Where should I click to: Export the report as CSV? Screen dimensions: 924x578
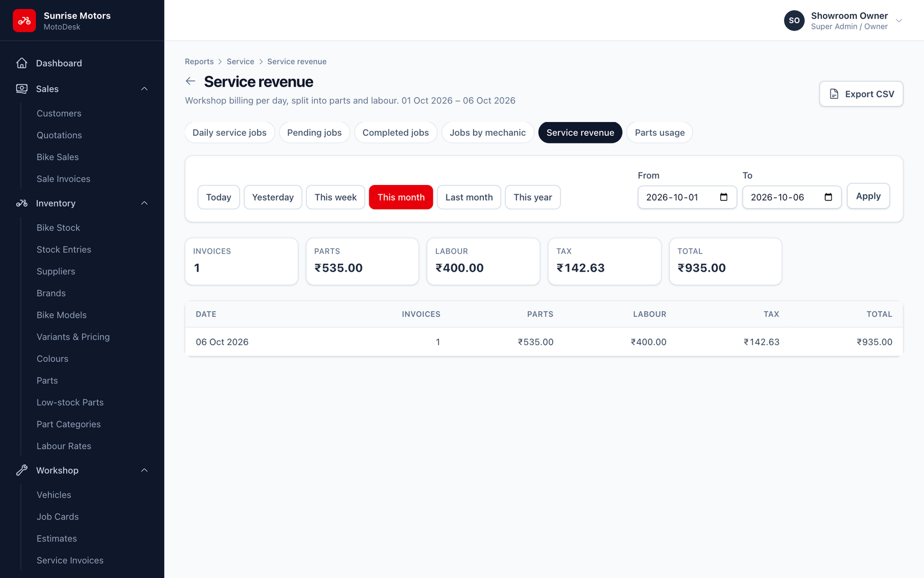pyautogui.click(x=861, y=94)
